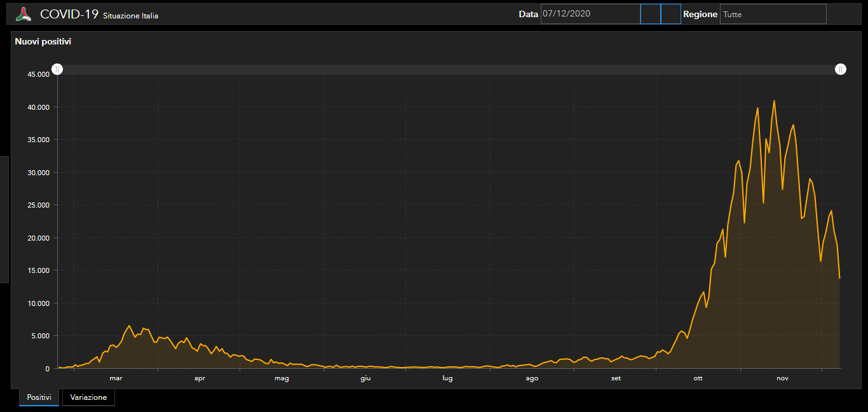Click the Italian Civil Protection logo
The height and width of the screenshot is (412, 868).
24,14
